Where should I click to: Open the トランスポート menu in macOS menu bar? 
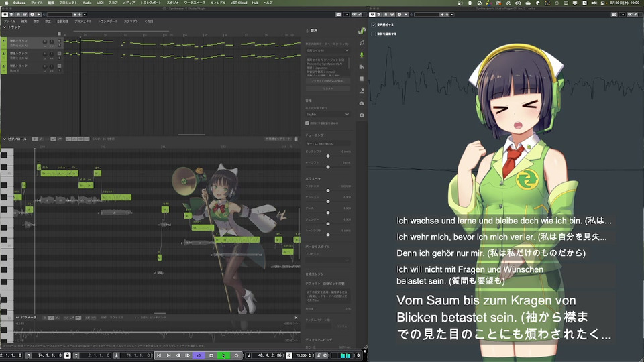click(x=151, y=3)
